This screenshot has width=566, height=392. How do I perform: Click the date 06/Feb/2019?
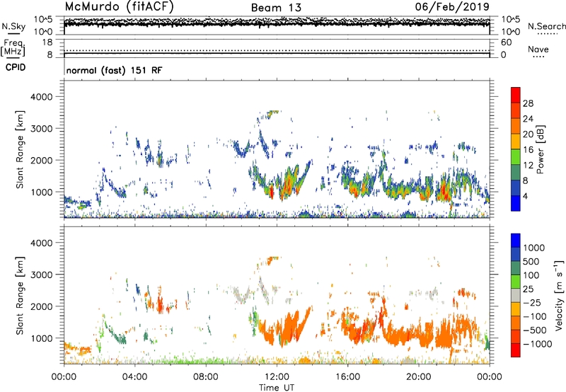click(452, 6)
